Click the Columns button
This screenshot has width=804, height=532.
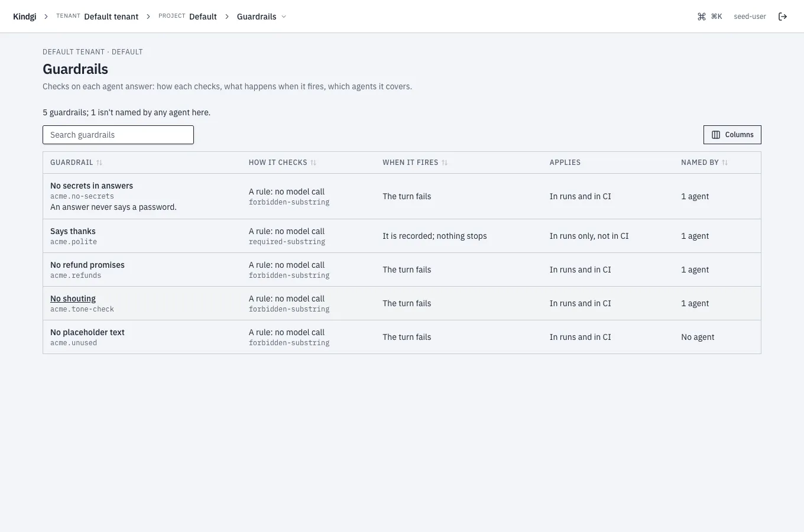pos(732,135)
